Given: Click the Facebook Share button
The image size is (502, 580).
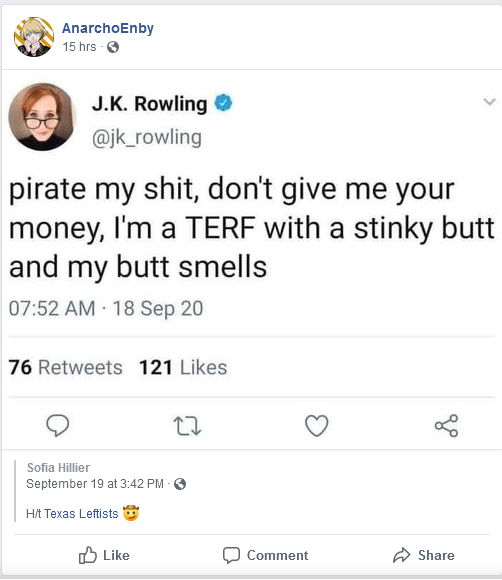Looking at the screenshot, I should click(x=424, y=555).
